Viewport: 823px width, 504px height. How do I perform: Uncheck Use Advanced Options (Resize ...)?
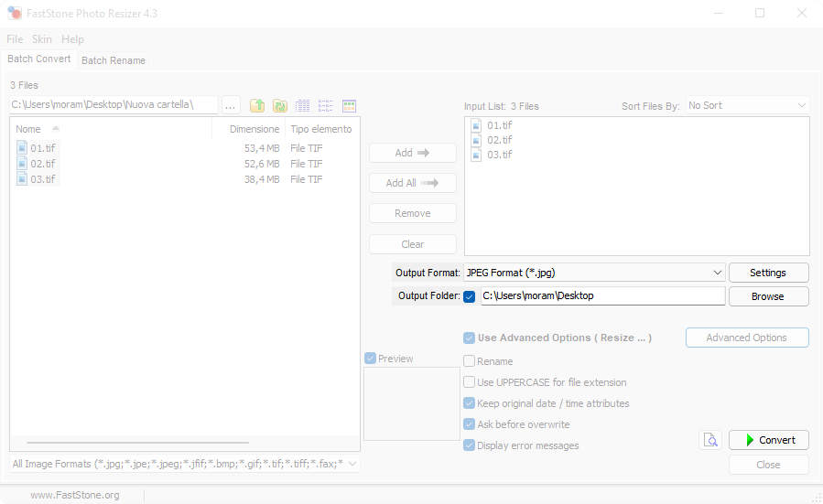coord(470,338)
